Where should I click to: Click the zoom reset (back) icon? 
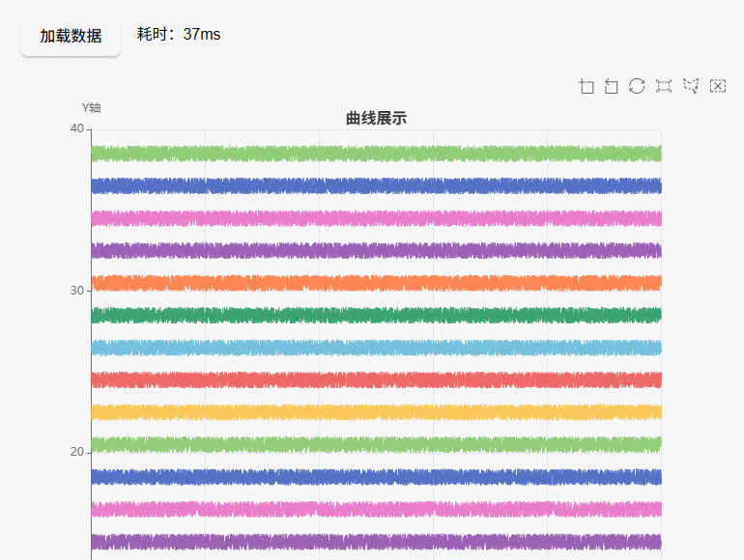pos(611,86)
